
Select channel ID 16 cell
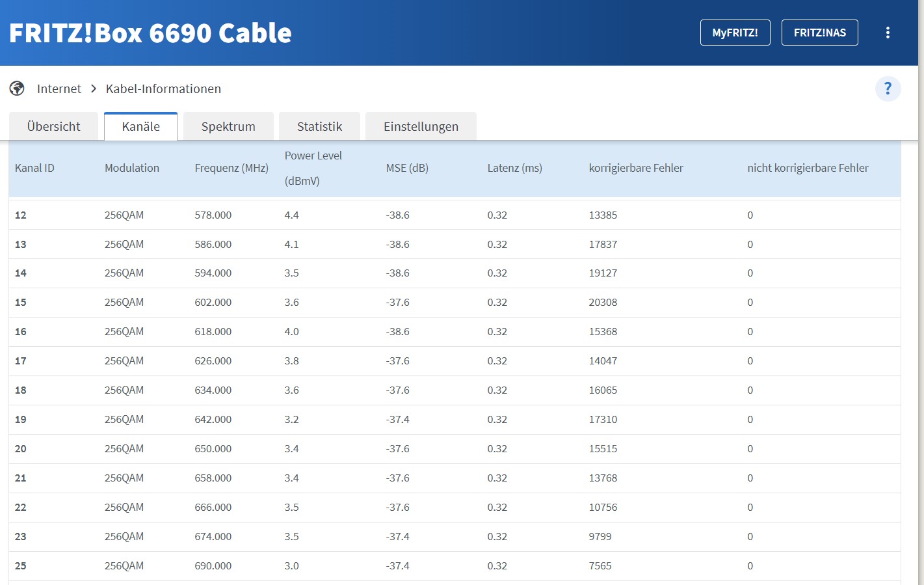21,332
